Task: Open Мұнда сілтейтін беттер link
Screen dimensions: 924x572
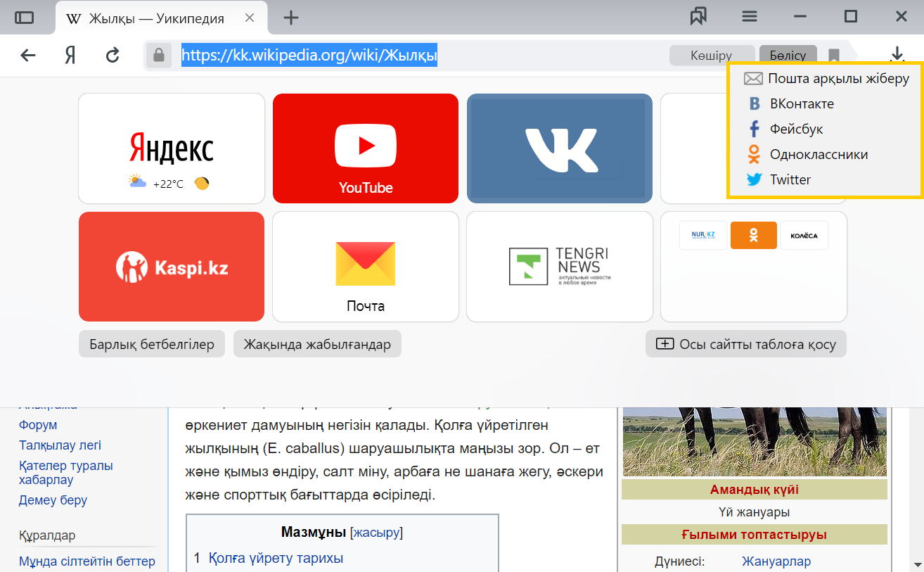Action: 87,561
